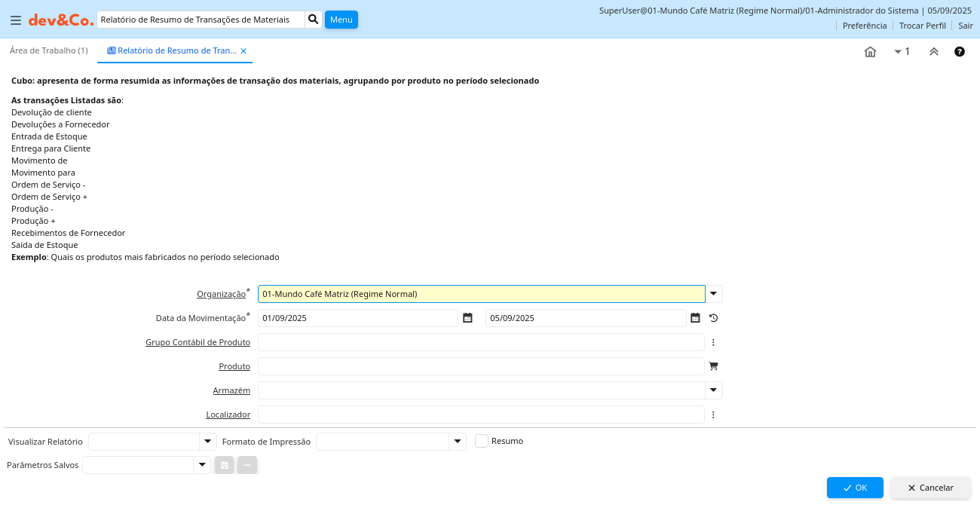Click the Trocar Perfil link
This screenshot has width=980, height=508.
pyautogui.click(x=922, y=26)
